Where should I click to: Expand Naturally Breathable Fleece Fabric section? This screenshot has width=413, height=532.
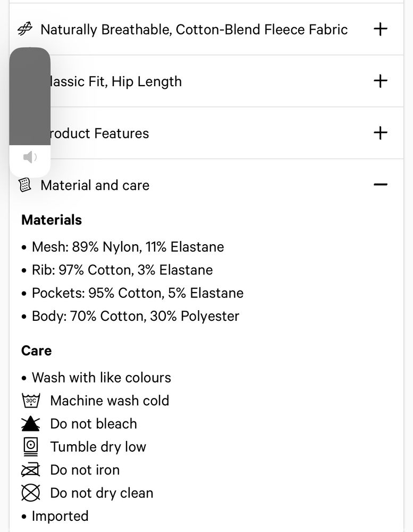(x=381, y=29)
